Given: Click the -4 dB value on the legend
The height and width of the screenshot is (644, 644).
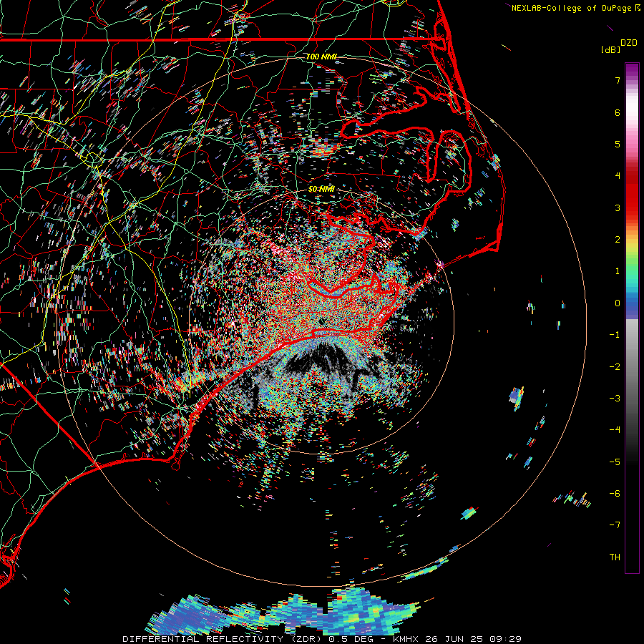Looking at the screenshot, I should 615,429.
